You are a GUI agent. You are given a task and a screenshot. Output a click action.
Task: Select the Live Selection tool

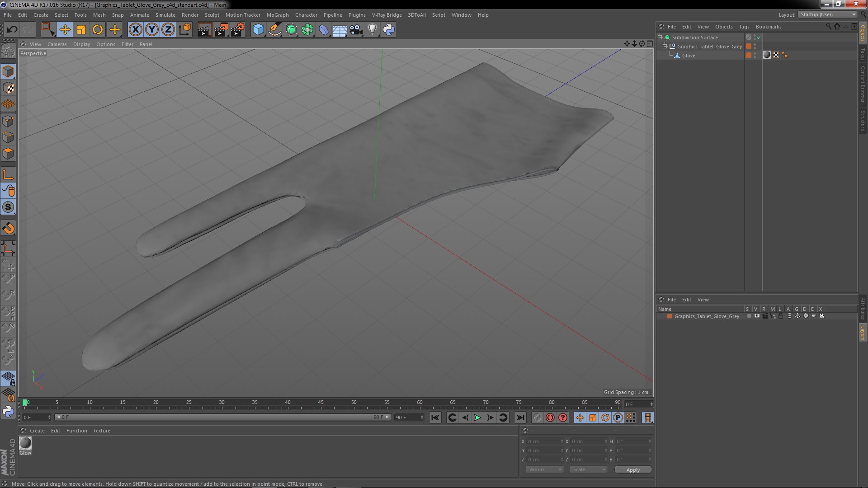(48, 30)
